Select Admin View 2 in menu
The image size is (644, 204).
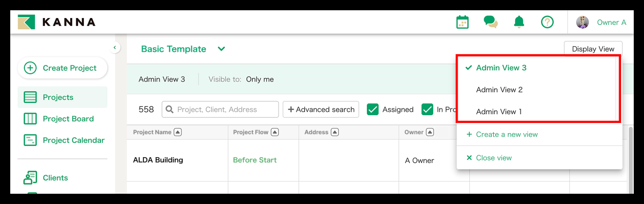(499, 90)
